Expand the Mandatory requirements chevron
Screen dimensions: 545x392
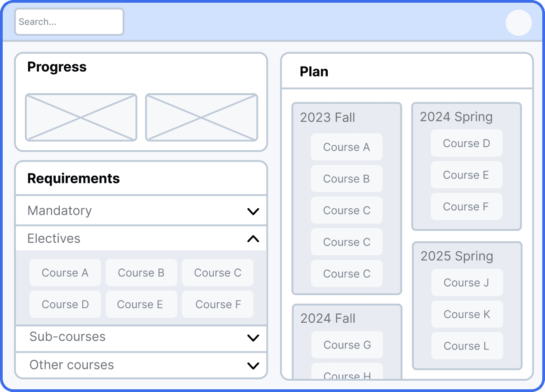click(253, 211)
